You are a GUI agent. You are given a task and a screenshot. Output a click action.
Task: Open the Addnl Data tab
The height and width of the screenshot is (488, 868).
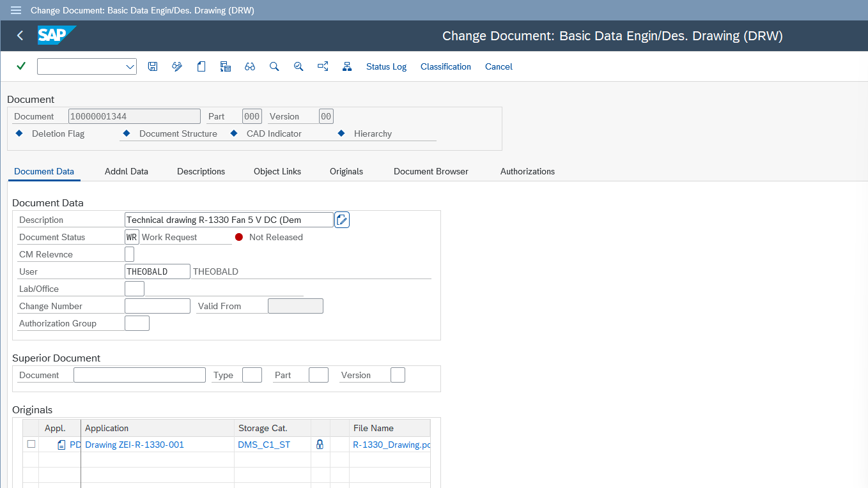tap(127, 171)
